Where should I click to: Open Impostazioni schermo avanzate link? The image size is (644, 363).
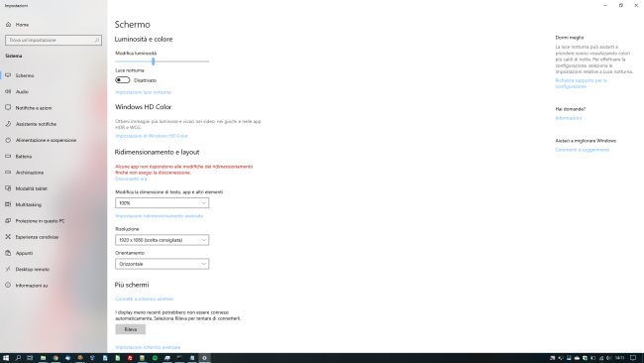(148, 347)
